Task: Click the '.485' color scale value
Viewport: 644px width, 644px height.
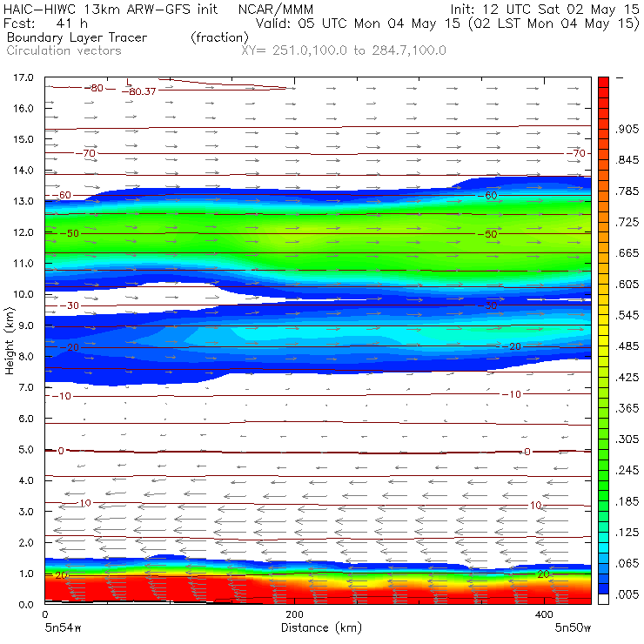Action: point(627,345)
